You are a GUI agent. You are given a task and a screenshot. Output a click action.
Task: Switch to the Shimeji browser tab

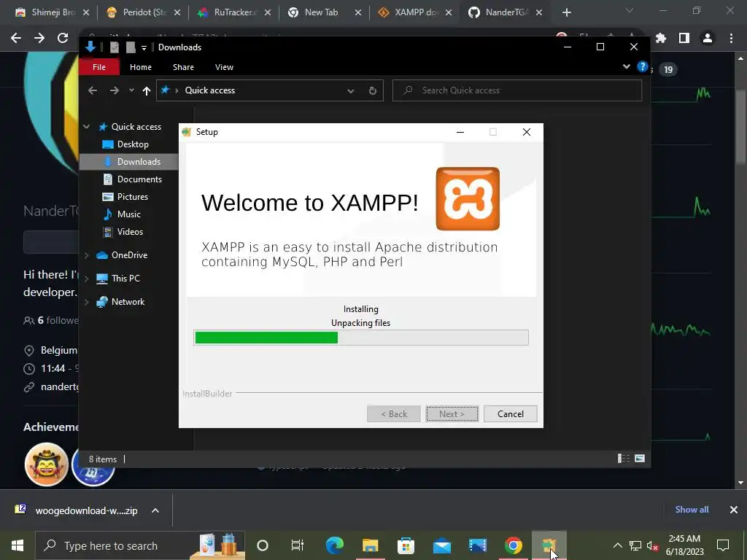pyautogui.click(x=53, y=12)
